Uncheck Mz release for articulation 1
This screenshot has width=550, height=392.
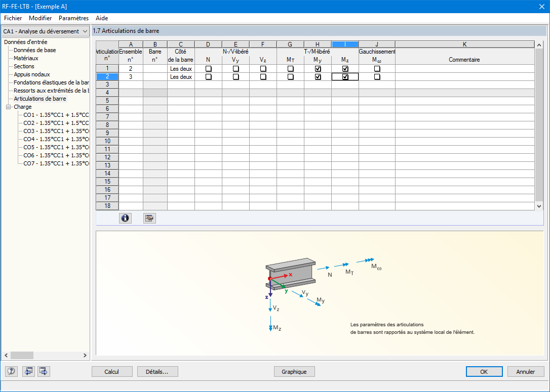pos(345,69)
